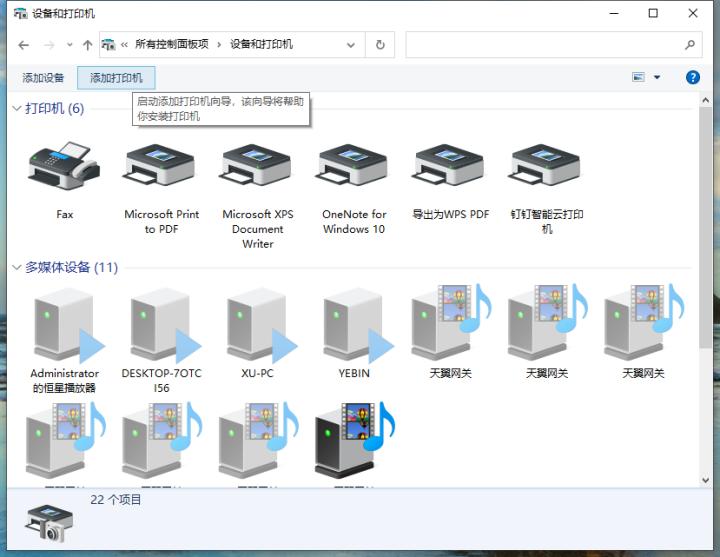The height and width of the screenshot is (557, 720).
Task: Click the search magnifier icon
Action: [690, 45]
